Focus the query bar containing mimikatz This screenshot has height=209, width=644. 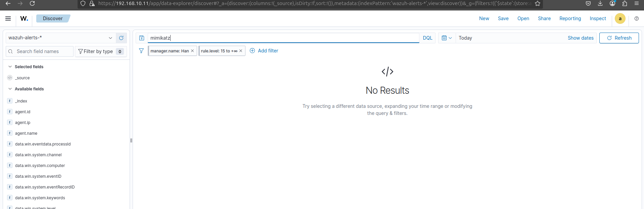pos(283,38)
